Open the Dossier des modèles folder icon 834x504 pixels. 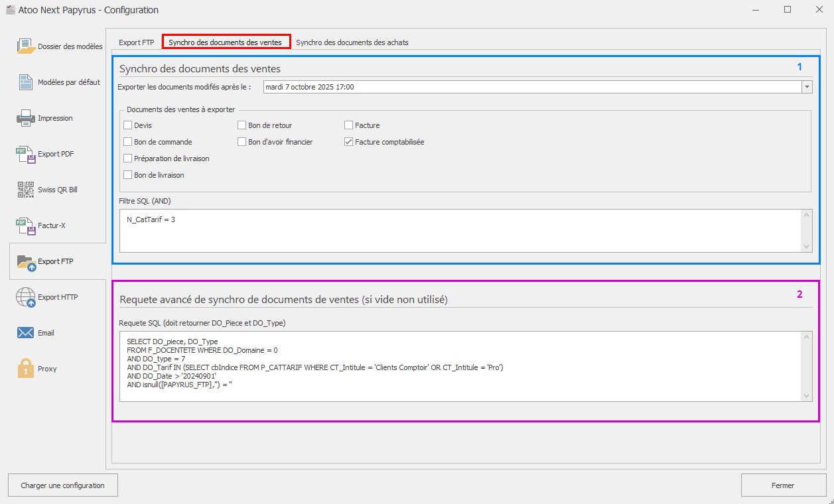26,46
